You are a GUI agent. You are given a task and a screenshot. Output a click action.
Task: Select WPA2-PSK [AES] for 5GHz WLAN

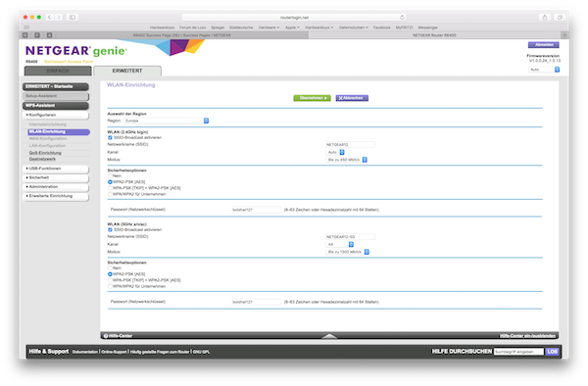click(110, 274)
